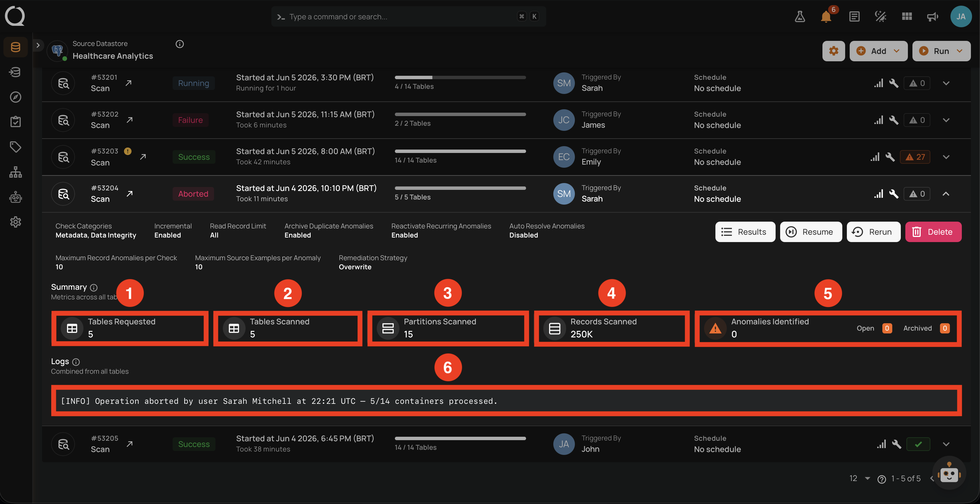Open the JA user profile avatar

pyautogui.click(x=961, y=17)
